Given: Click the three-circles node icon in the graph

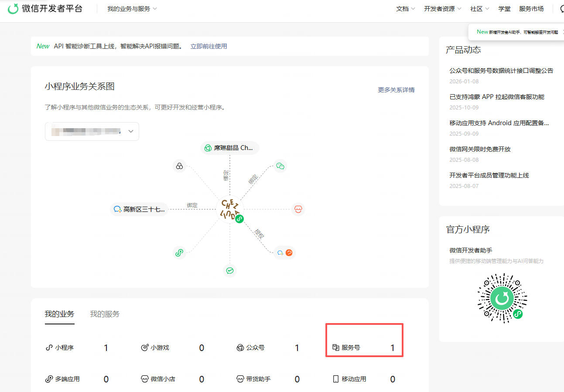Looking at the screenshot, I should [x=179, y=166].
